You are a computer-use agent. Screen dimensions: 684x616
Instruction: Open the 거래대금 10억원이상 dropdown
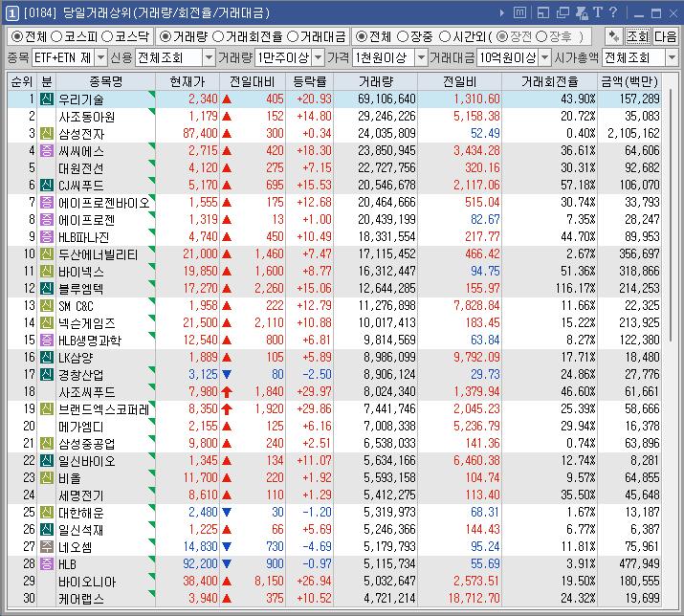pos(545,57)
